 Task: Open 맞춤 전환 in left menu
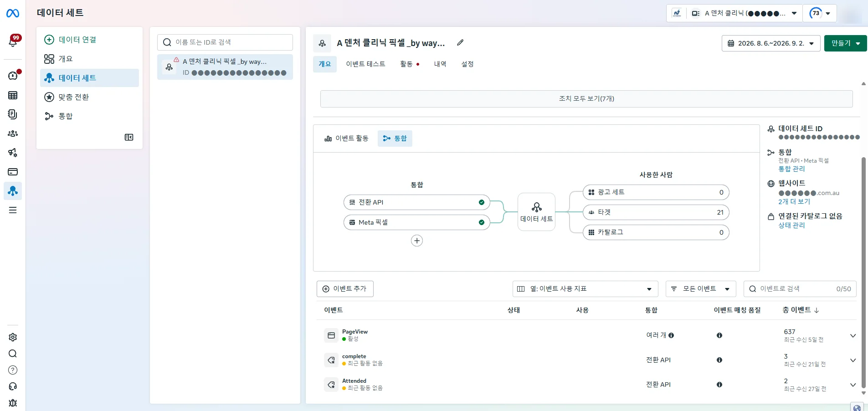pos(89,97)
